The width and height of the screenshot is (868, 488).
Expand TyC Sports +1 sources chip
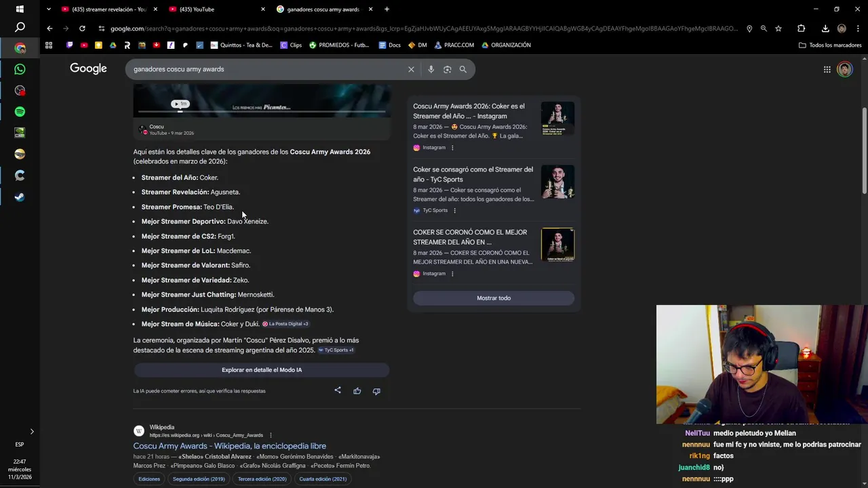coord(336,350)
